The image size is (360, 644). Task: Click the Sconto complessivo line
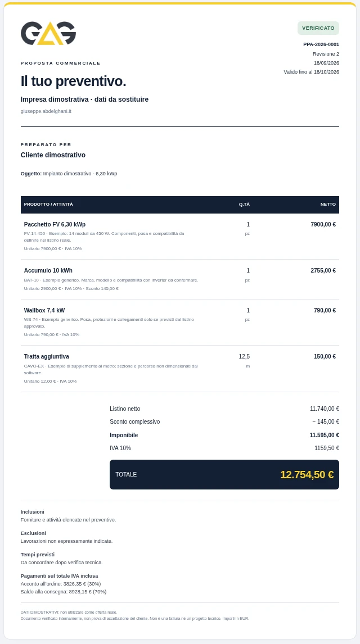[x=224, y=422]
